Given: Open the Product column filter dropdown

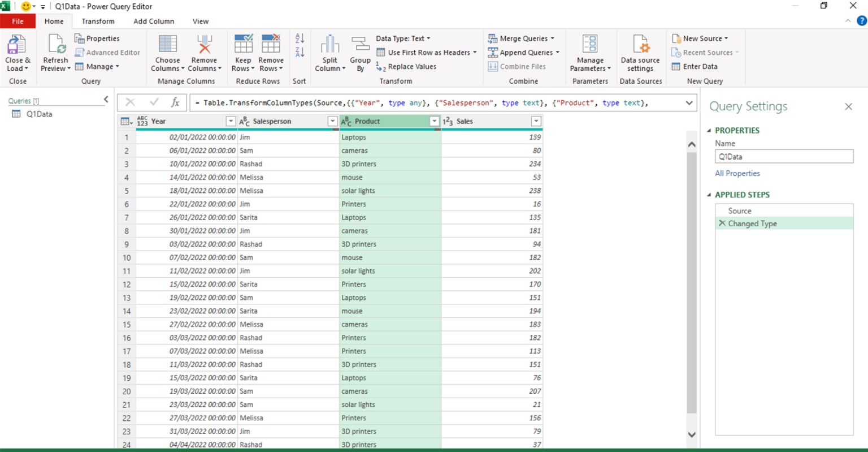Looking at the screenshot, I should pyautogui.click(x=434, y=121).
